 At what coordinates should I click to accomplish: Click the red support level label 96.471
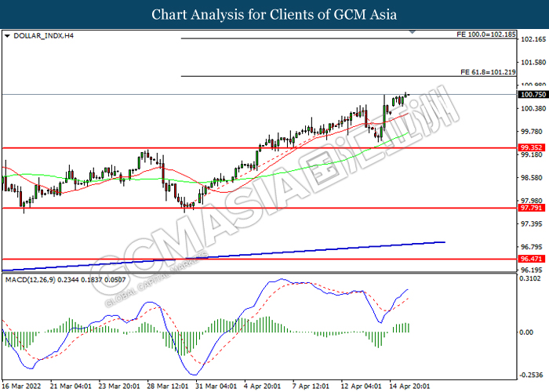pos(532,259)
